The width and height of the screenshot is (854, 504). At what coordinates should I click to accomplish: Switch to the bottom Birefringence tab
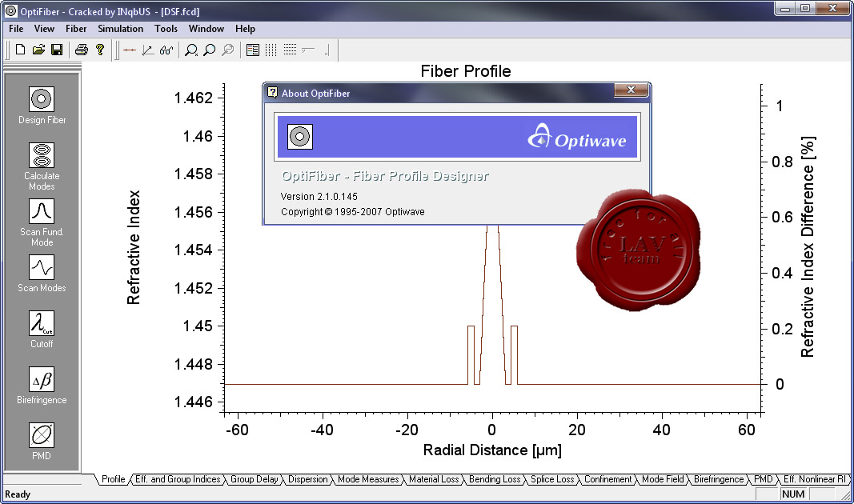point(719,479)
